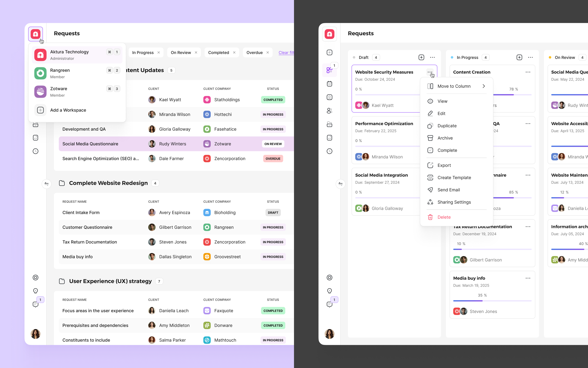588x368 pixels.
Task: Click plus add icon in right sidebar
Action: (x=330, y=53)
